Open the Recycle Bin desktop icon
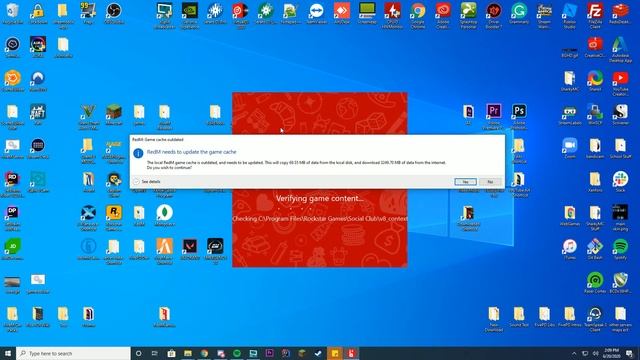Image resolution: width=640 pixels, height=360 pixels. (x=13, y=13)
